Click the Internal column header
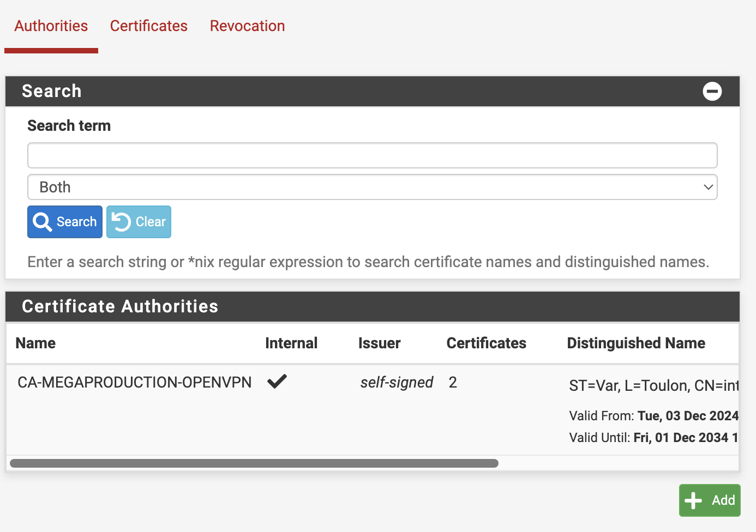 pos(291,343)
